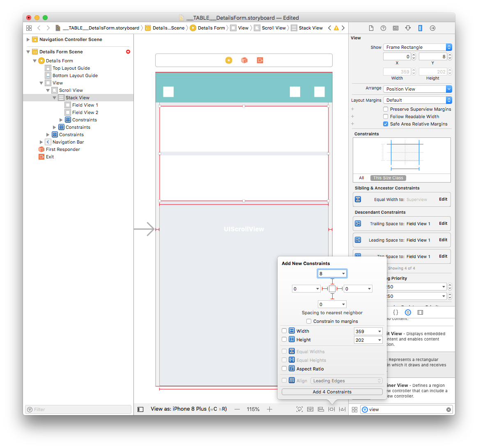This screenshot has width=478, height=448.
Task: Collapse the Stack View tree item
Action: [x=54, y=98]
